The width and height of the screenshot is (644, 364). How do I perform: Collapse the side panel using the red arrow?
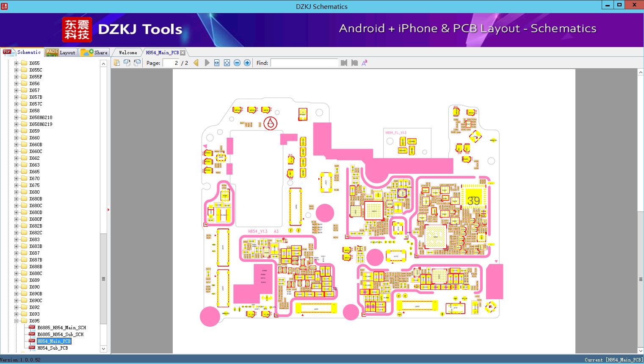point(108,210)
